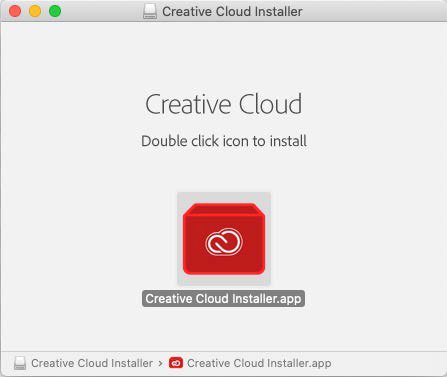
Task: Select Creative Cloud Installer volume in path bar
Action: pyautogui.click(x=92, y=363)
